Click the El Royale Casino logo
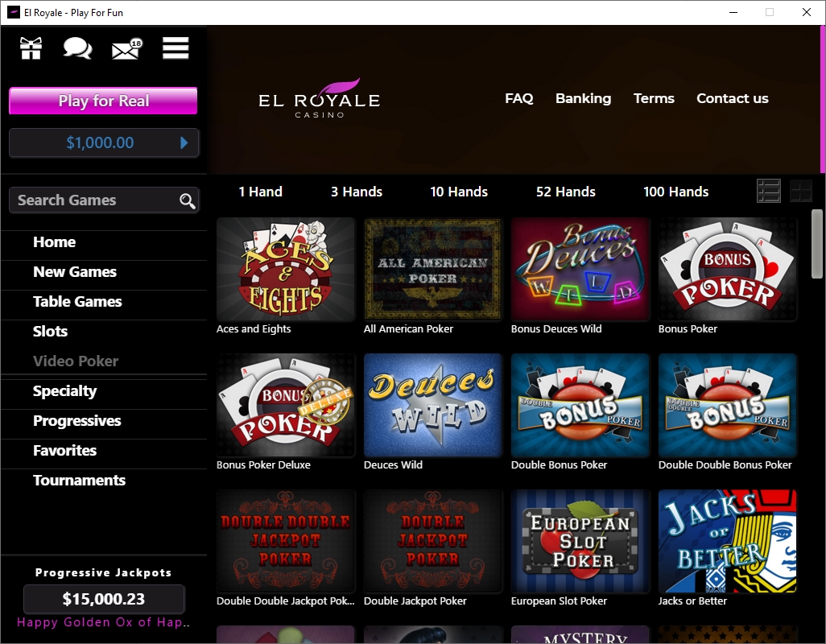The height and width of the screenshot is (644, 826). tap(320, 98)
